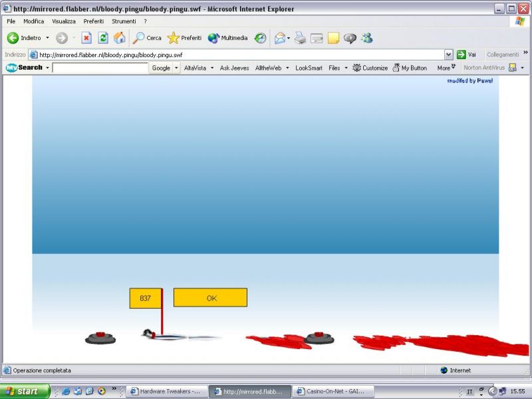This screenshot has height=399, width=532.
Task: Open the MySearch dropdown arrow
Action: tap(47, 68)
